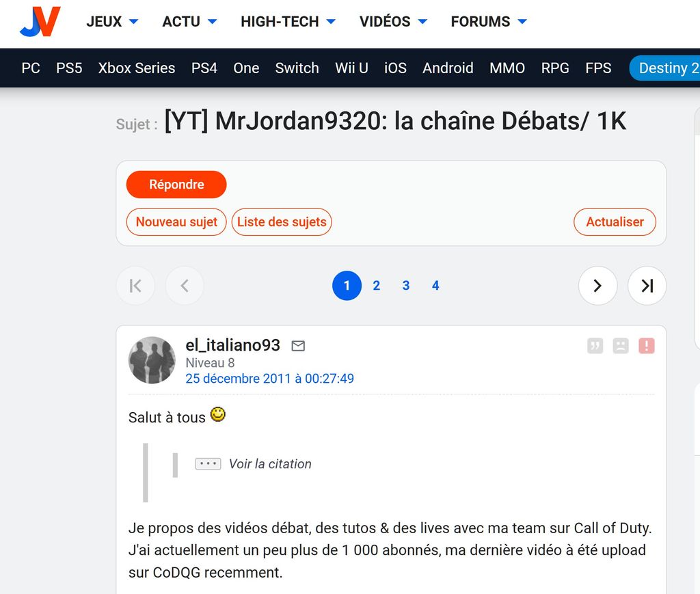The height and width of the screenshot is (594, 700).
Task: Report post with red exclamation icon
Action: click(x=647, y=346)
